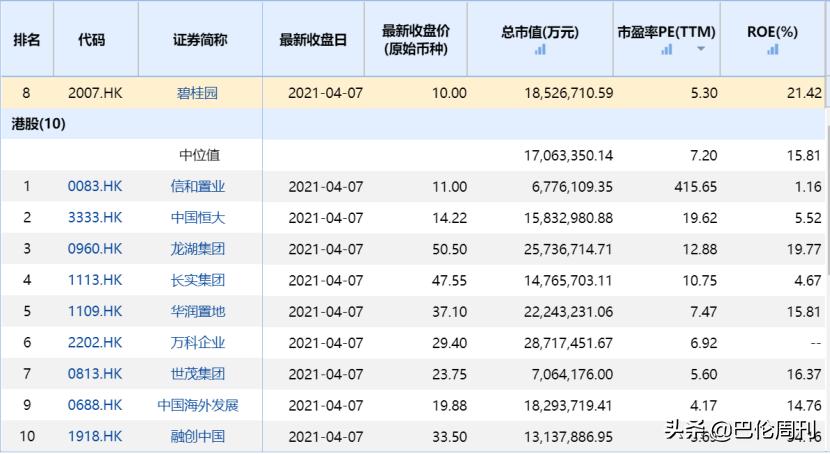The width and height of the screenshot is (830, 454).
Task: Open stock code 1113.HK link
Action: [x=95, y=280]
